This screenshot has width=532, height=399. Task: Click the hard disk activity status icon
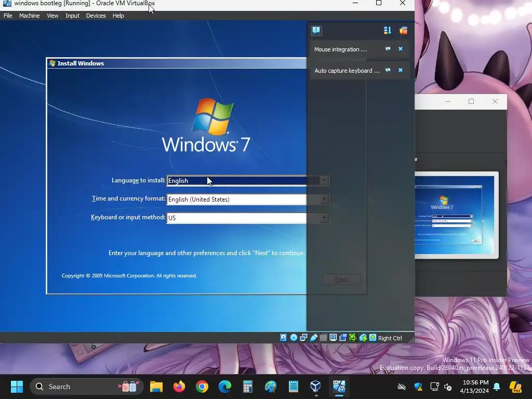[283, 338]
